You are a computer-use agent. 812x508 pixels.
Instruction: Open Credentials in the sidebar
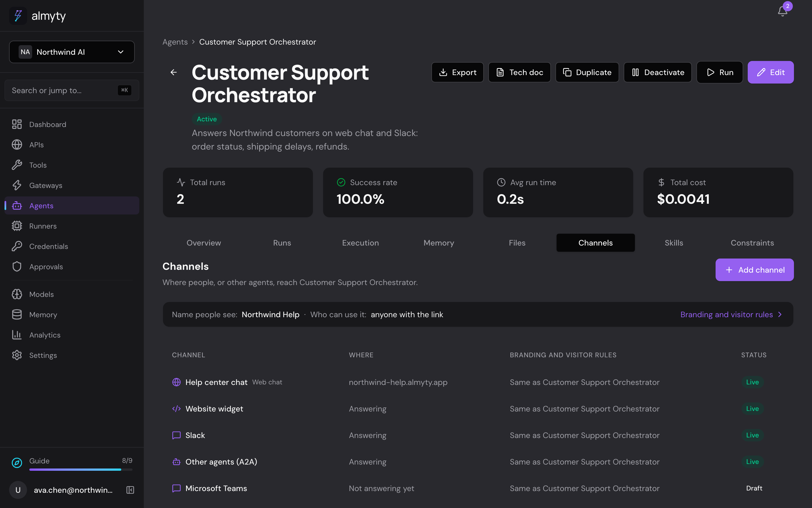(72, 246)
